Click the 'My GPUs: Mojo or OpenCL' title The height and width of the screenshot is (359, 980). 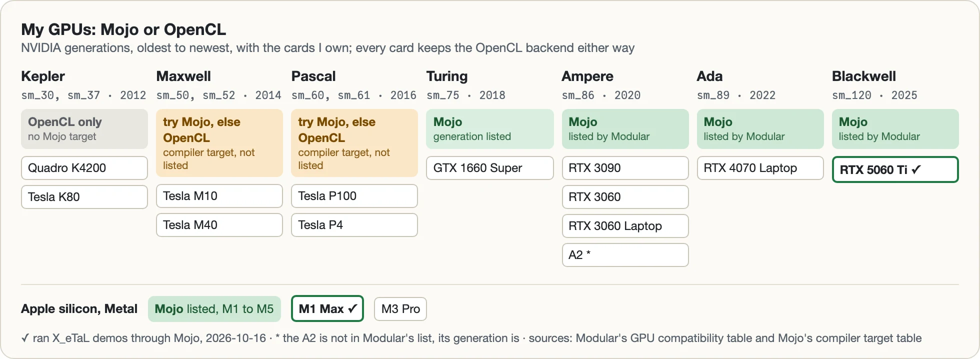point(123,29)
